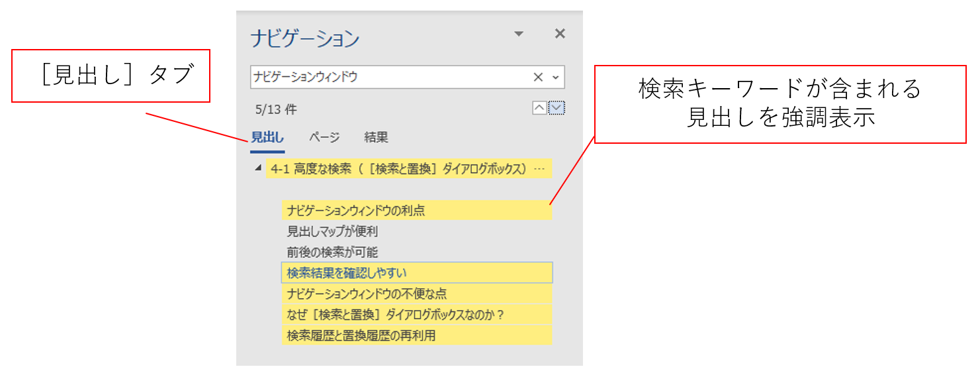Select the 検索履歴と置換履歴の再利用 heading

pyautogui.click(x=361, y=335)
